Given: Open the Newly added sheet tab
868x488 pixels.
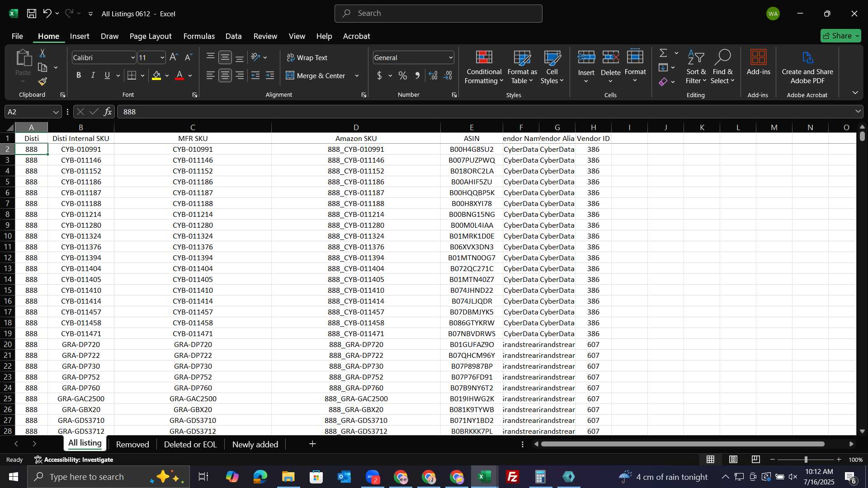Looking at the screenshot, I should click(255, 444).
